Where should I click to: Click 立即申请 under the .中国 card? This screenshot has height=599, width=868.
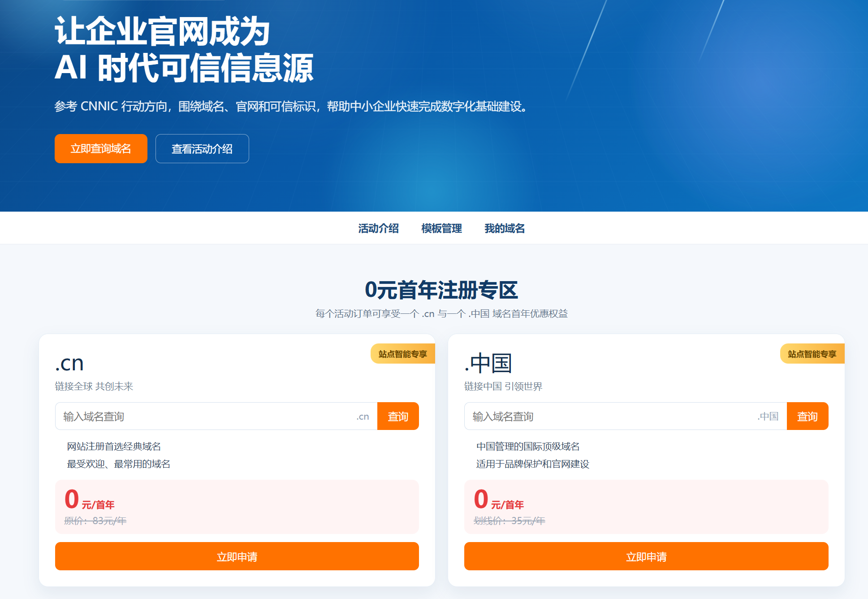point(646,556)
